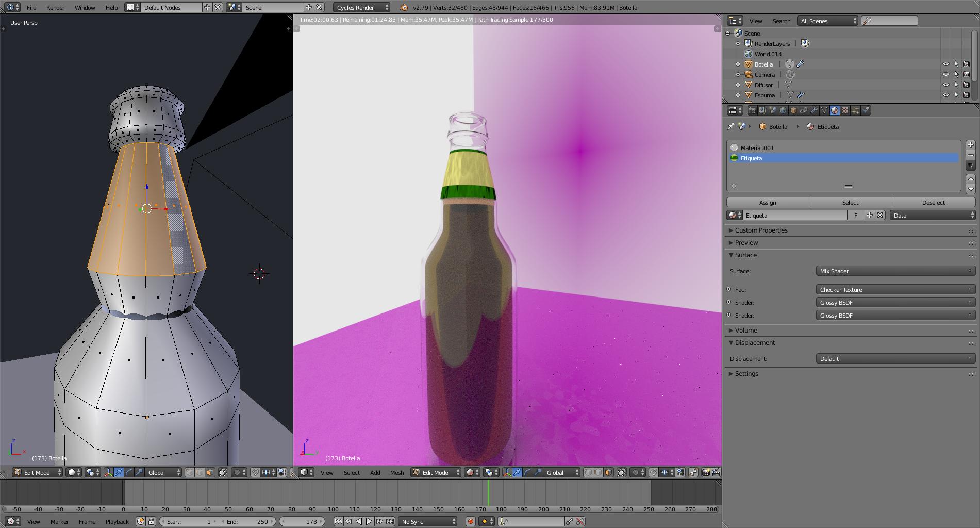The image size is (980, 528).
Task: Open the File menu
Action: pos(31,8)
